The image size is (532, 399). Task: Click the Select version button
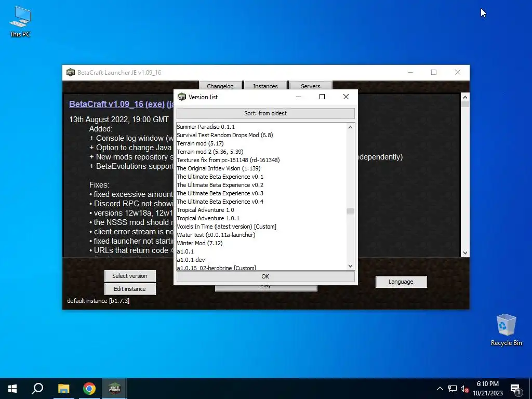click(130, 276)
